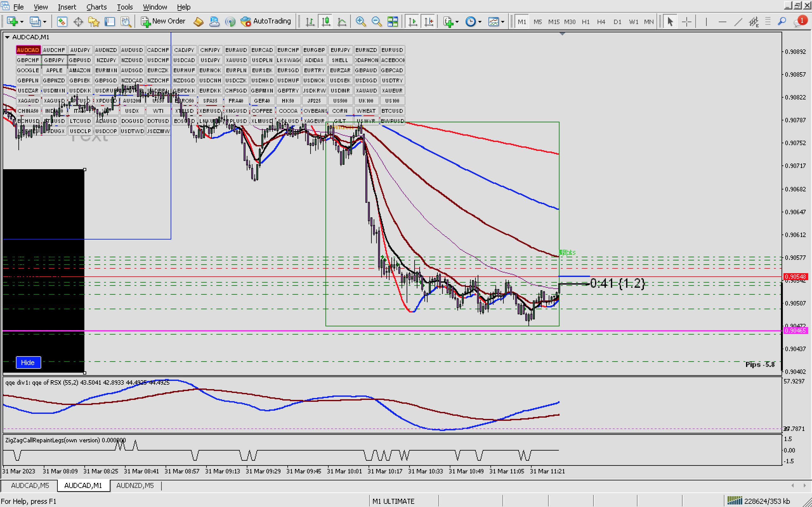
Task: Expand the Indicators list dropdown arrow
Action: pyautogui.click(x=457, y=22)
